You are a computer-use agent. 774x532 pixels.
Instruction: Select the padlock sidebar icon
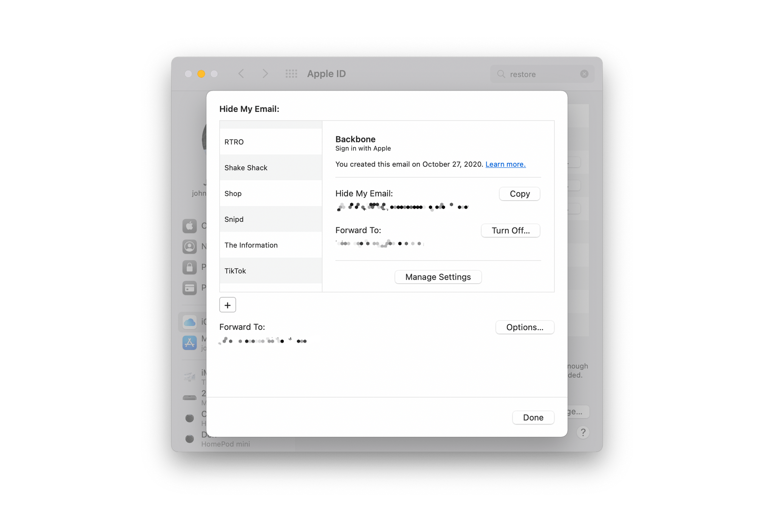click(x=190, y=267)
